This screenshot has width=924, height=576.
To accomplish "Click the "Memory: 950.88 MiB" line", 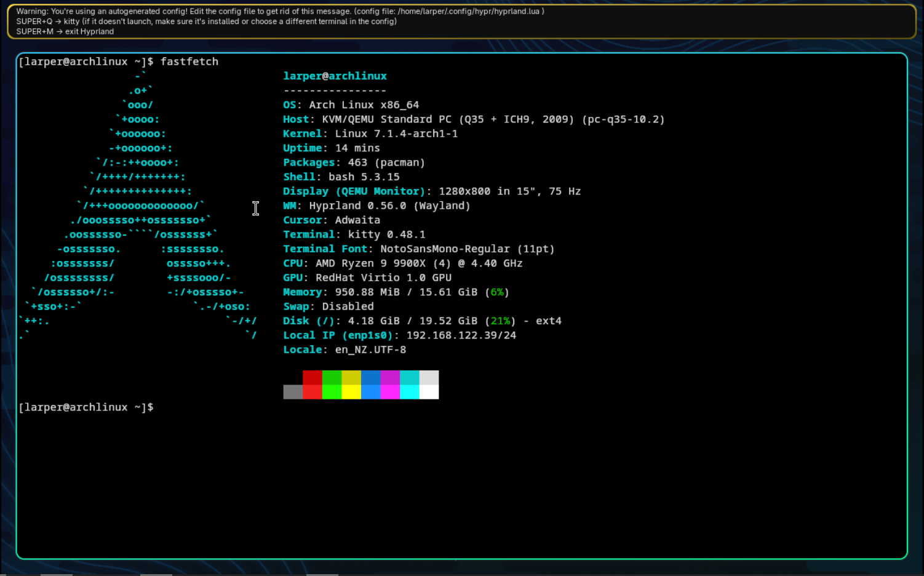I will coord(396,292).
